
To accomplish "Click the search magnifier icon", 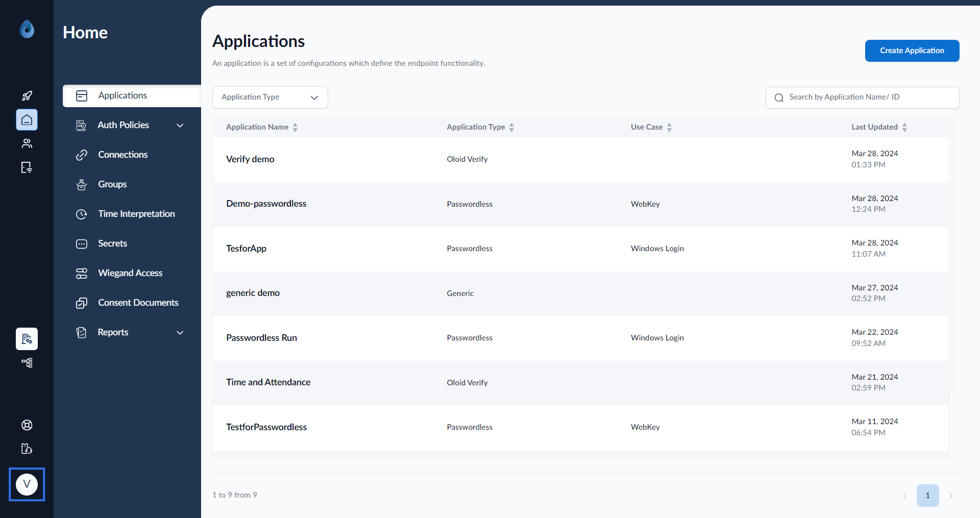I will pyautogui.click(x=779, y=97).
